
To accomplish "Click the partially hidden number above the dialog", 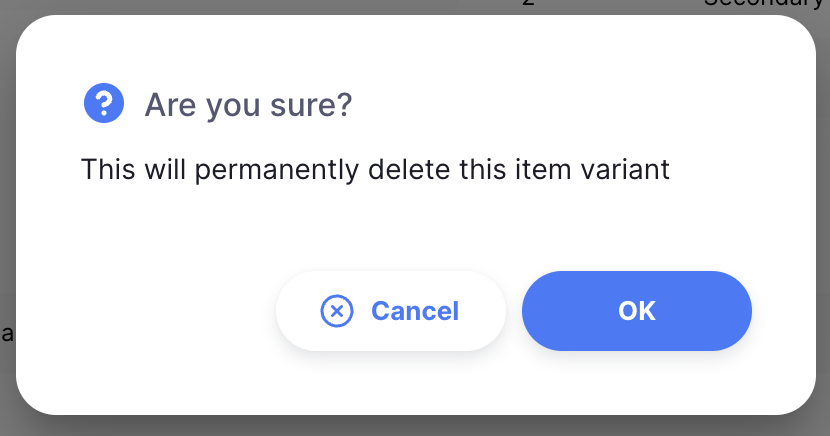I will coord(528,3).
